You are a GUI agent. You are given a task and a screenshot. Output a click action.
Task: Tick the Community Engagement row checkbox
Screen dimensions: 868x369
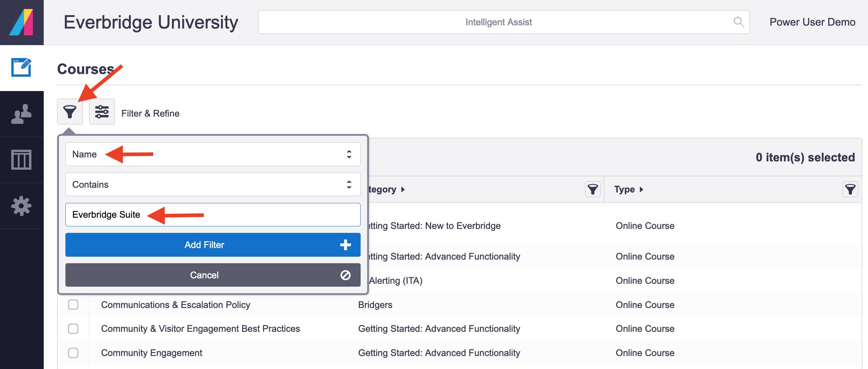point(73,353)
